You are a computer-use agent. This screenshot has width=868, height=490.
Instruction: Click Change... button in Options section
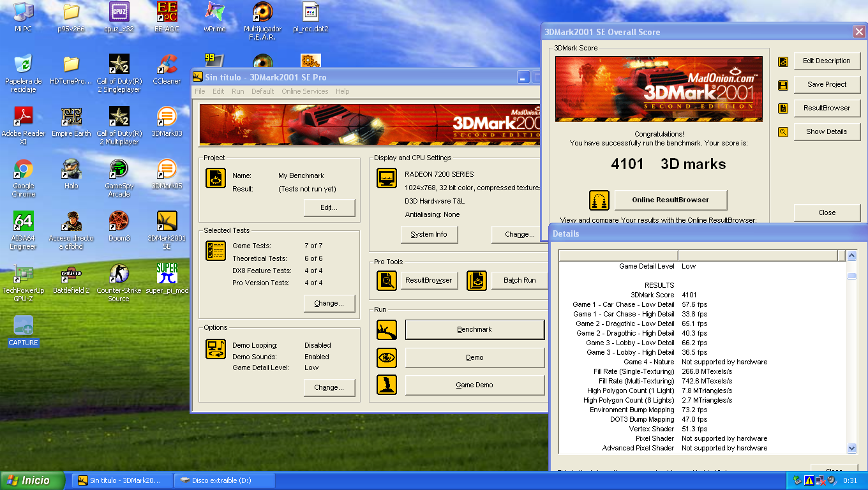(329, 387)
